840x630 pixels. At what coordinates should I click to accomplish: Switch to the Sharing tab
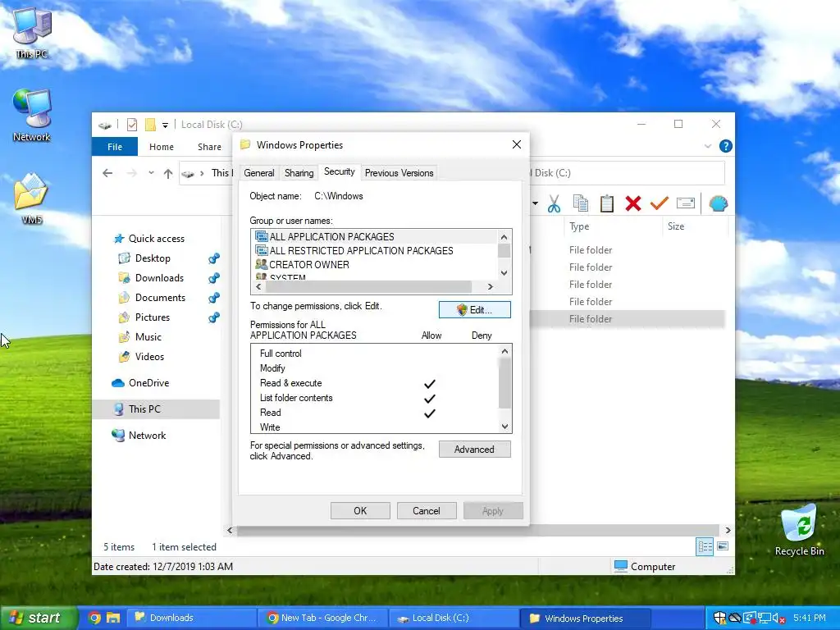(x=299, y=173)
